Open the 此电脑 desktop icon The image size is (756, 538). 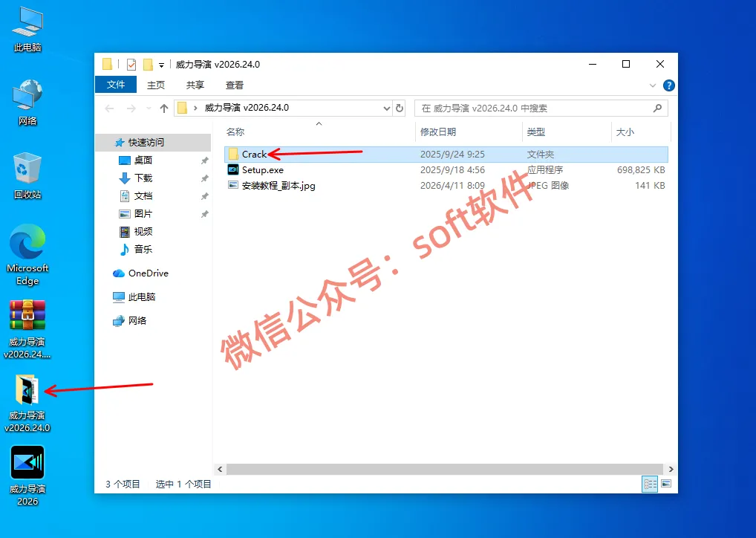coord(27,30)
